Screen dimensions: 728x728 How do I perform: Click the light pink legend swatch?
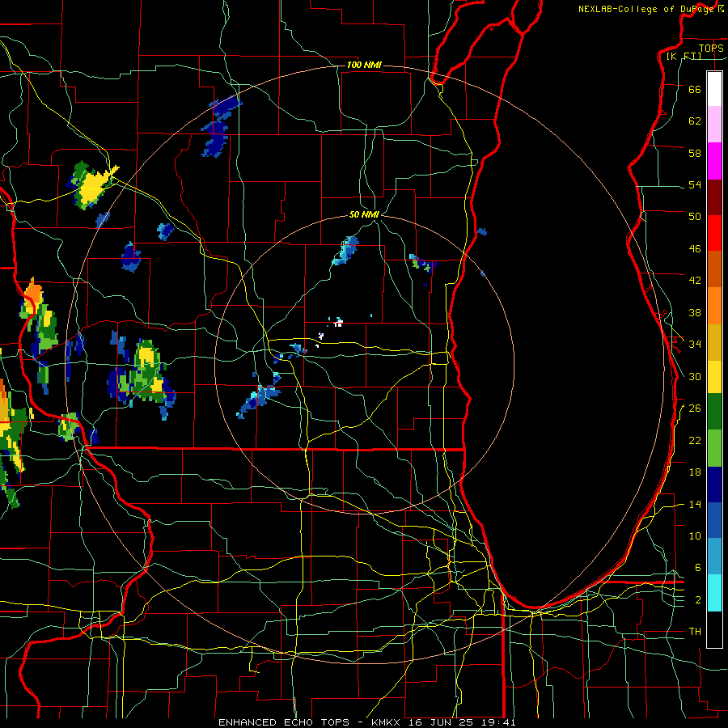point(714,124)
